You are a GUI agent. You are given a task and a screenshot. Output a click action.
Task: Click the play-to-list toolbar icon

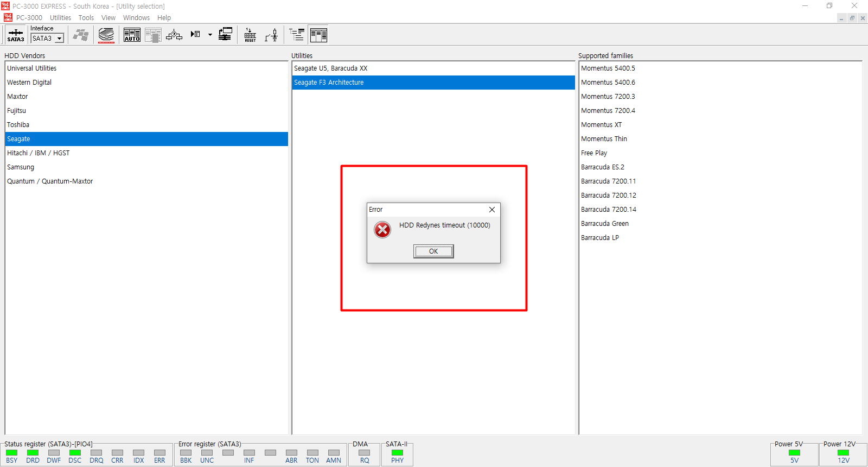(x=195, y=34)
